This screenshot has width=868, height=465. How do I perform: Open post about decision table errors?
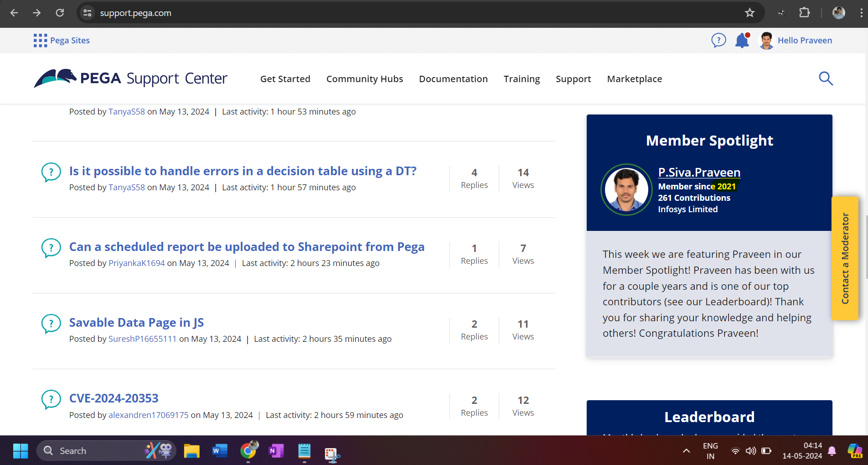point(243,171)
